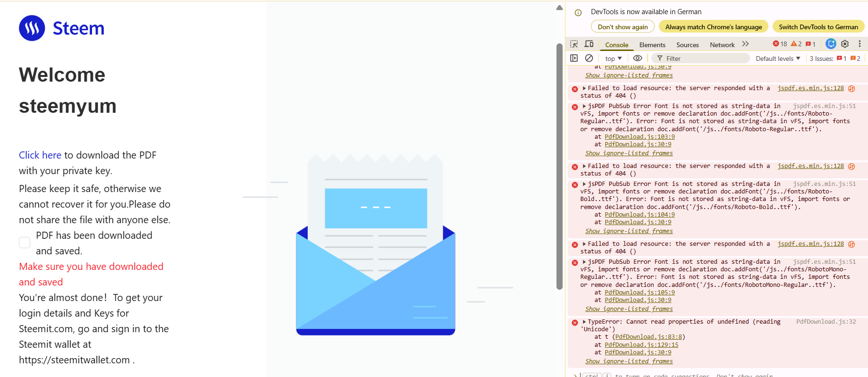Open the PdfDownload.js:105:9 source link
The image size is (868, 377).
point(640,293)
